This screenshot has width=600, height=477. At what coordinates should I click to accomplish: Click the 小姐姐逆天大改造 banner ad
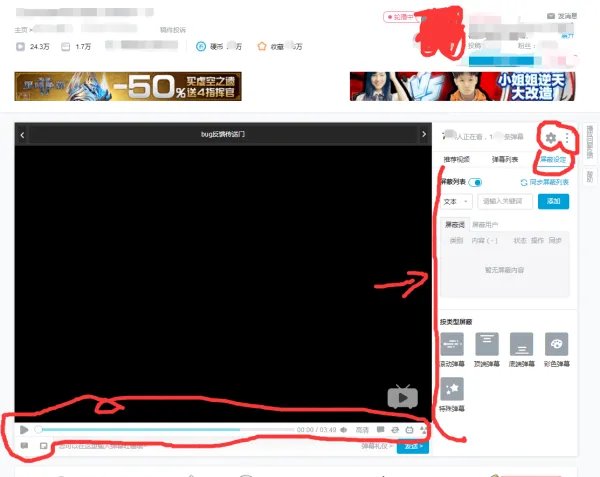point(462,86)
